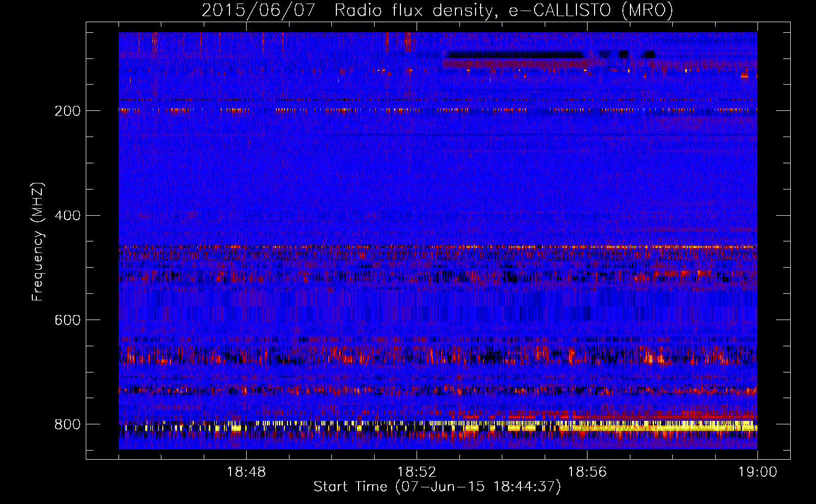Click the 'Frequency (MHZ)' axis label
The image size is (816, 504).
point(38,241)
